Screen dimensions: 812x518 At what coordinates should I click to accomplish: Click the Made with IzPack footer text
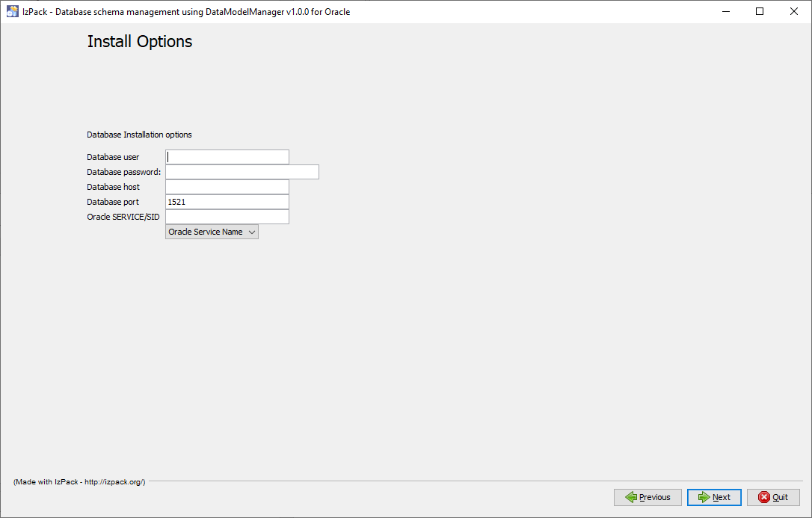tap(79, 482)
